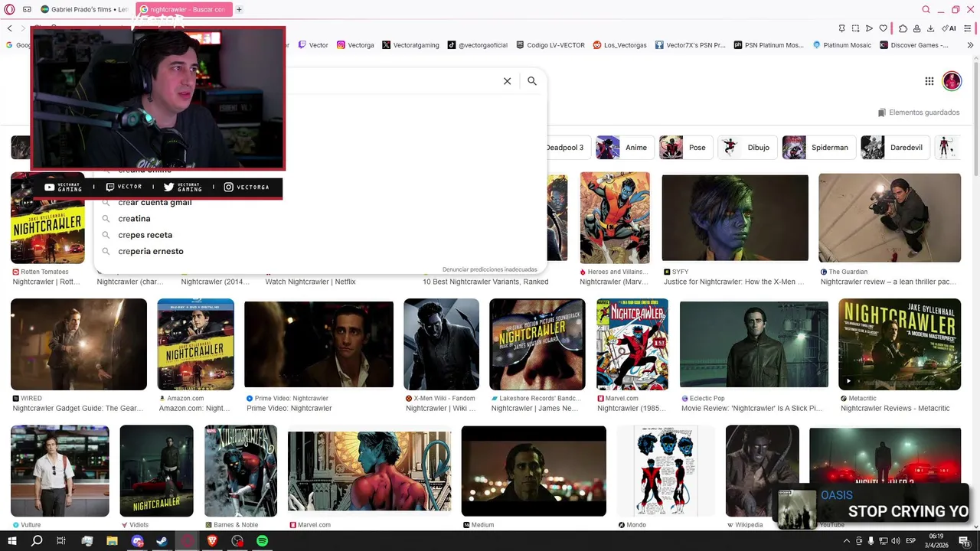Add a new browser tab

coord(239,9)
